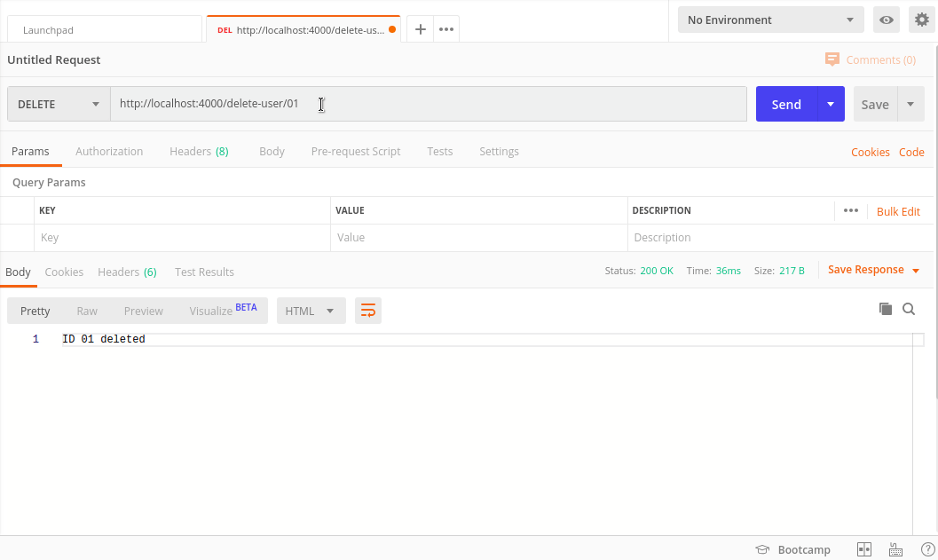Open the Cookies link

[x=870, y=152]
